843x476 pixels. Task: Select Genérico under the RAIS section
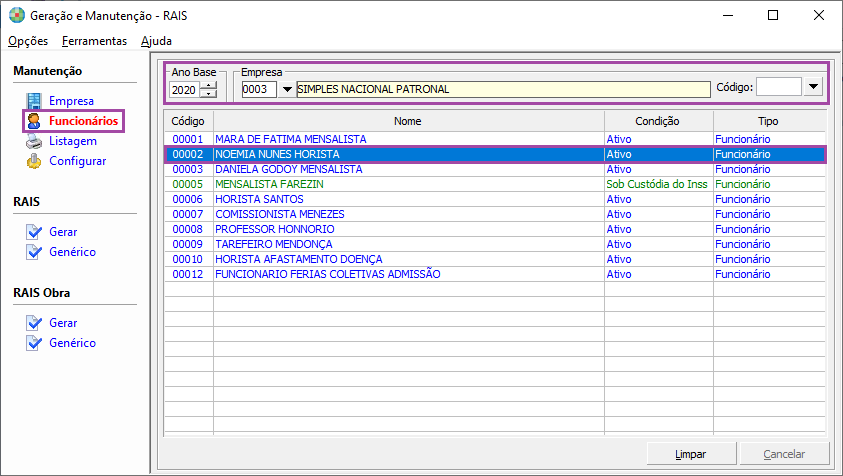click(x=72, y=252)
